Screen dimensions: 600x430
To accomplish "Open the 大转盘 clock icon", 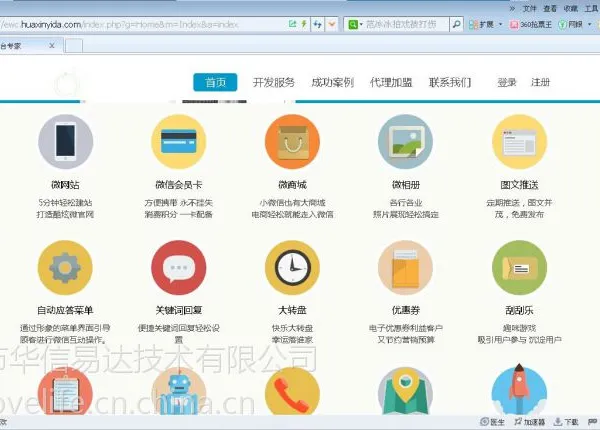I will point(292,267).
